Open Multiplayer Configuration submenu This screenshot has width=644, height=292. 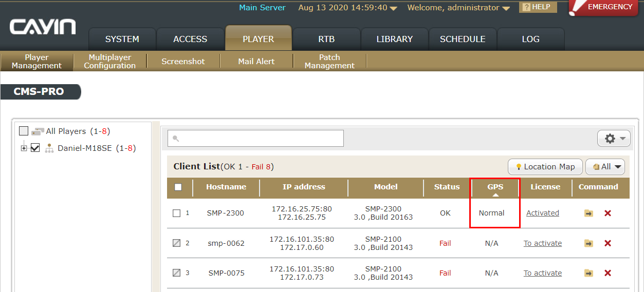pos(110,61)
